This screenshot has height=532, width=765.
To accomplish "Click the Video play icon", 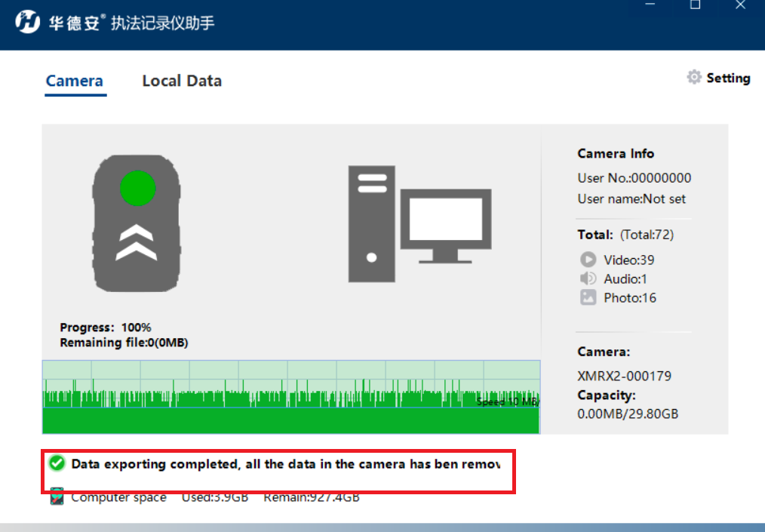I will (588, 259).
